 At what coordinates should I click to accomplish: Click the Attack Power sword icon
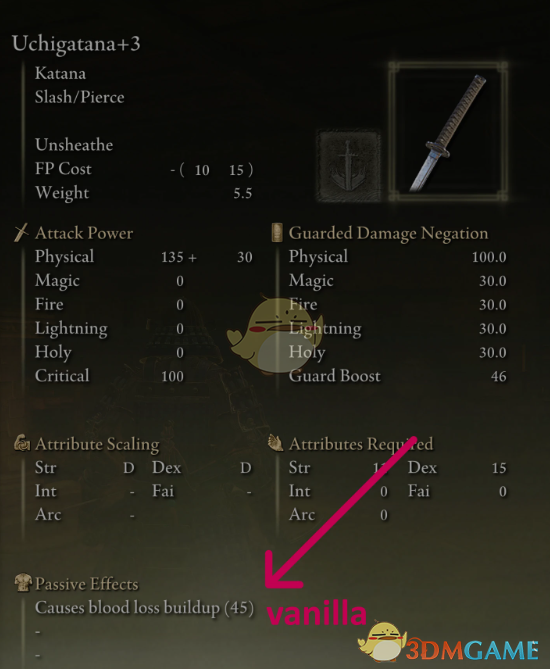tap(21, 233)
